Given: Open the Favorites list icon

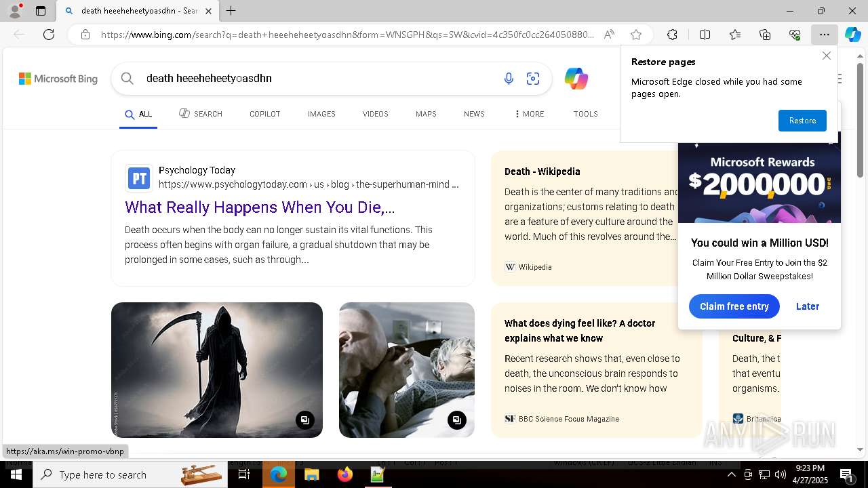Looking at the screenshot, I should click(x=735, y=35).
